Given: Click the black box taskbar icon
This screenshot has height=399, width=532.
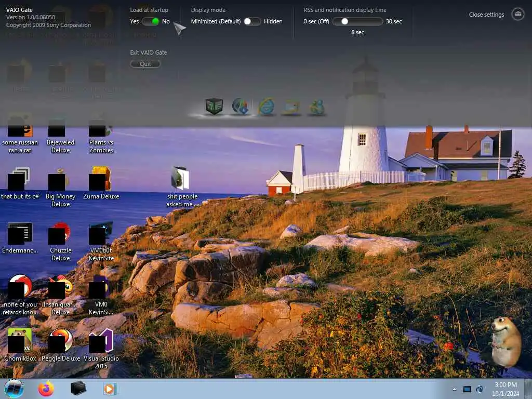Looking at the screenshot, I should click(x=78, y=389).
